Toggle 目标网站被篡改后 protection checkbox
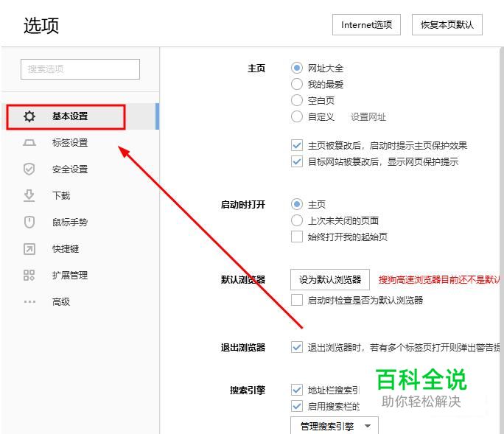Viewport: 504px width, 434px height. (x=297, y=161)
